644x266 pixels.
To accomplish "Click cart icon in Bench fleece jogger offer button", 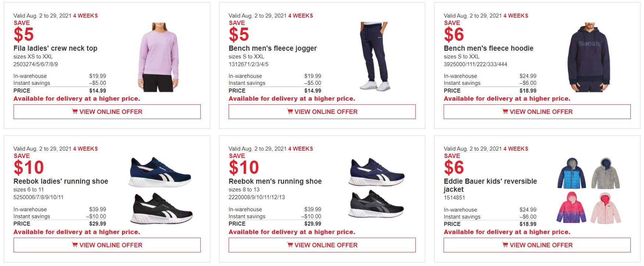I will coord(290,112).
